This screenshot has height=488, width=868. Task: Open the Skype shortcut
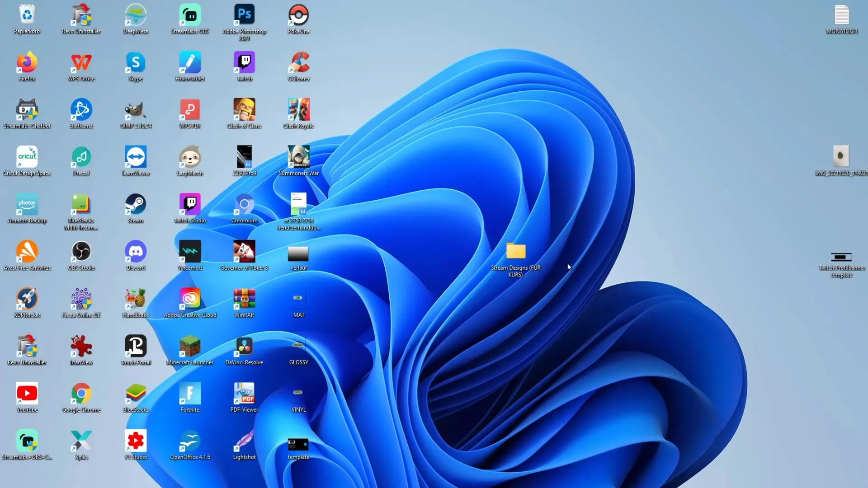coord(136,62)
